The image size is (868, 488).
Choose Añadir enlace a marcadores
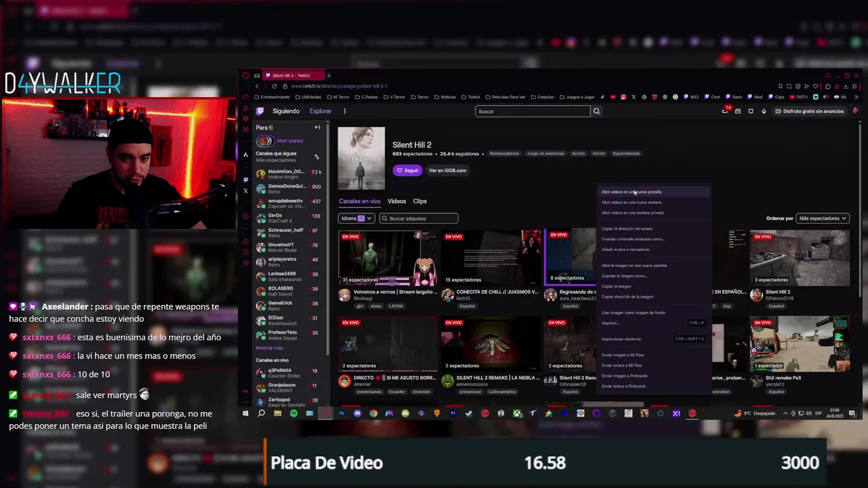(653, 249)
